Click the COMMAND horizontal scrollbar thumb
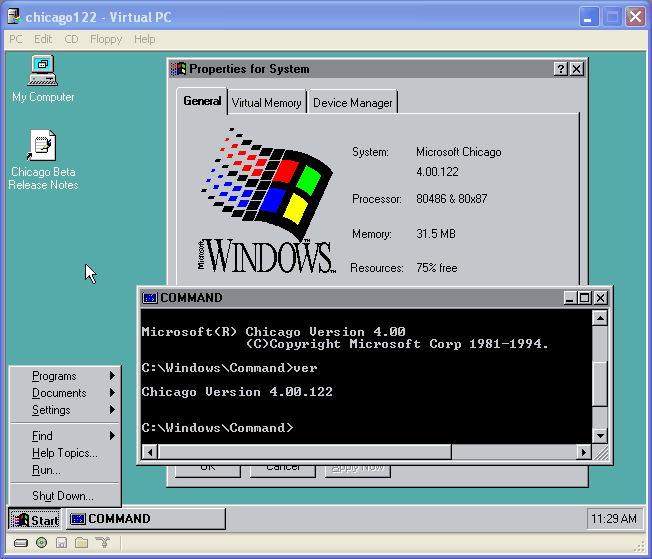The image size is (652, 559). point(304,452)
